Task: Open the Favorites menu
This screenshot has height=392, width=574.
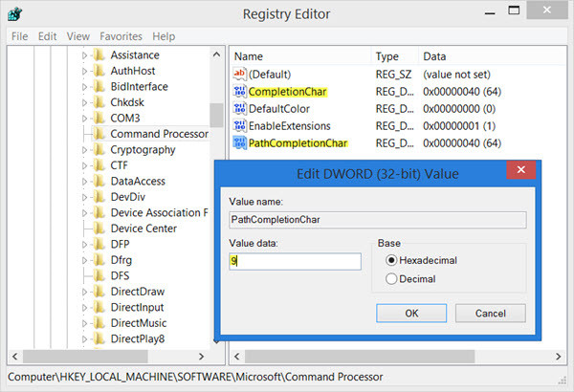Action: tap(121, 36)
